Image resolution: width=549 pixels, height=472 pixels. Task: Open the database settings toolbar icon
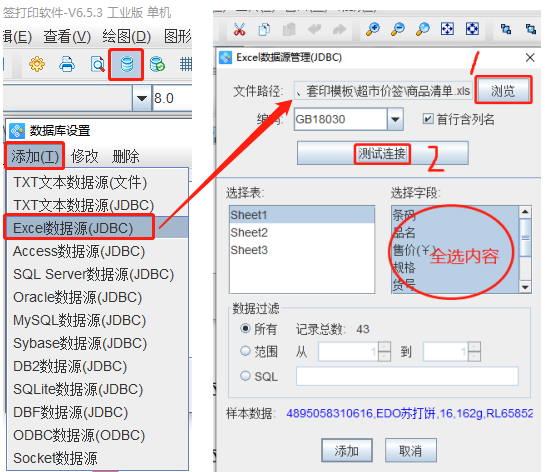pyautogui.click(x=126, y=64)
